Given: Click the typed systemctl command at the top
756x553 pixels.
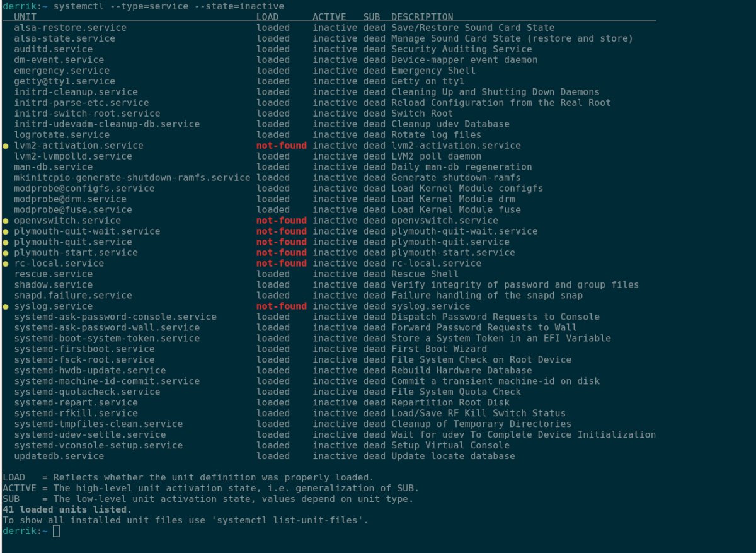Looking at the screenshot, I should click(169, 6).
